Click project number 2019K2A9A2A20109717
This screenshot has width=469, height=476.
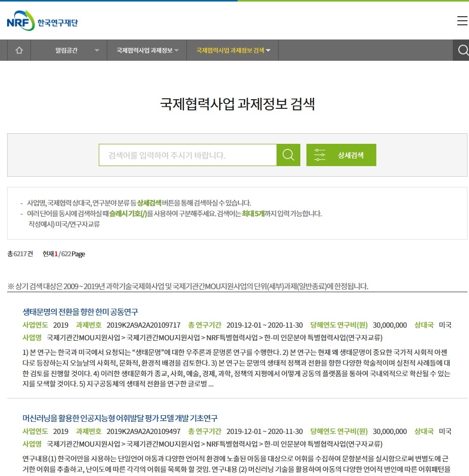coord(143,325)
